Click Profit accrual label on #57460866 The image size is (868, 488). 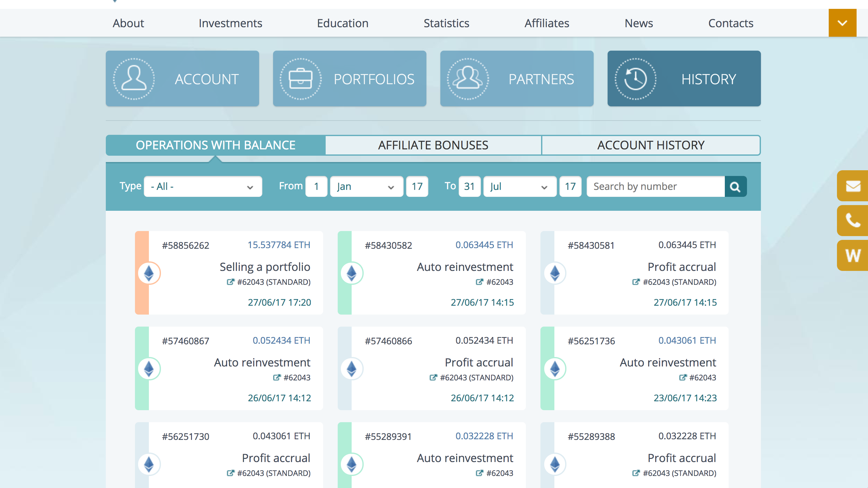click(479, 362)
